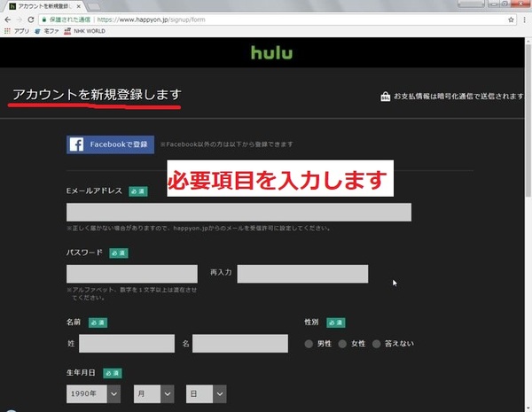Open the NHK WORLD bookmark

(x=85, y=31)
